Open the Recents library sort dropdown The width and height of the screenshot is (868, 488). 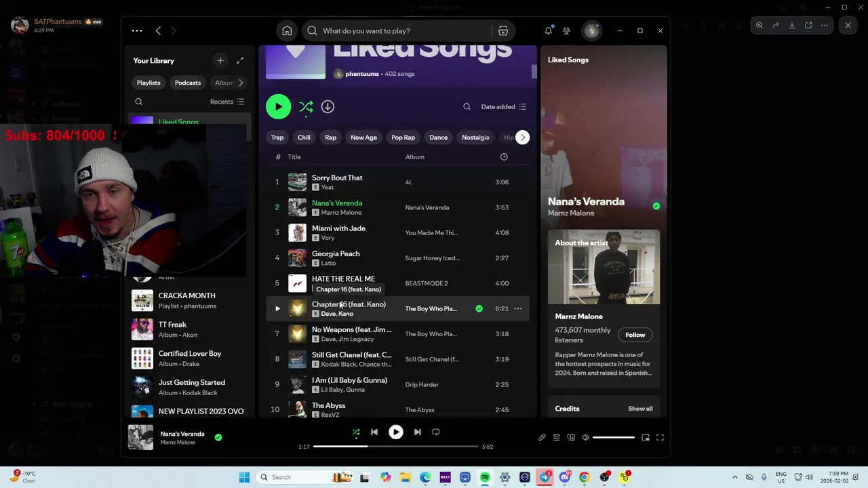tap(227, 102)
